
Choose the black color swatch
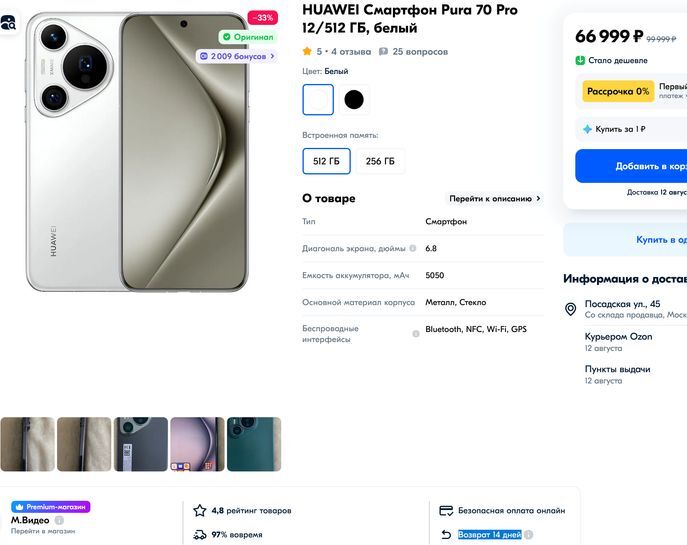[x=354, y=99]
